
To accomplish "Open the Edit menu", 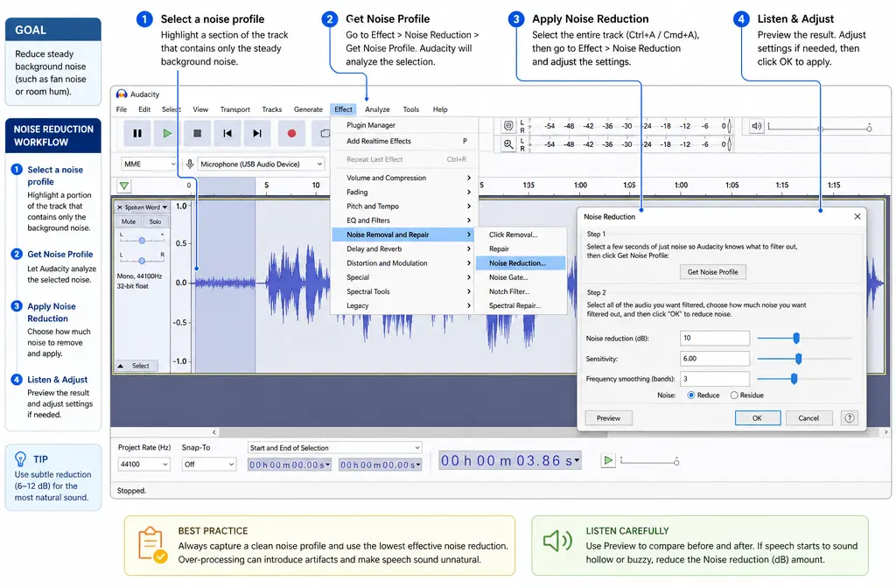I will [144, 109].
